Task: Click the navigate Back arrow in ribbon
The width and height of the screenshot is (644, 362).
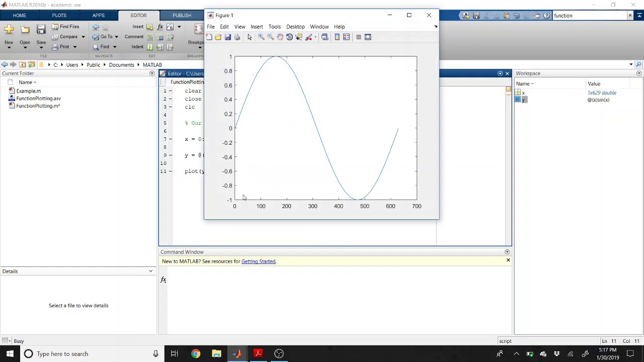Action: point(96,27)
